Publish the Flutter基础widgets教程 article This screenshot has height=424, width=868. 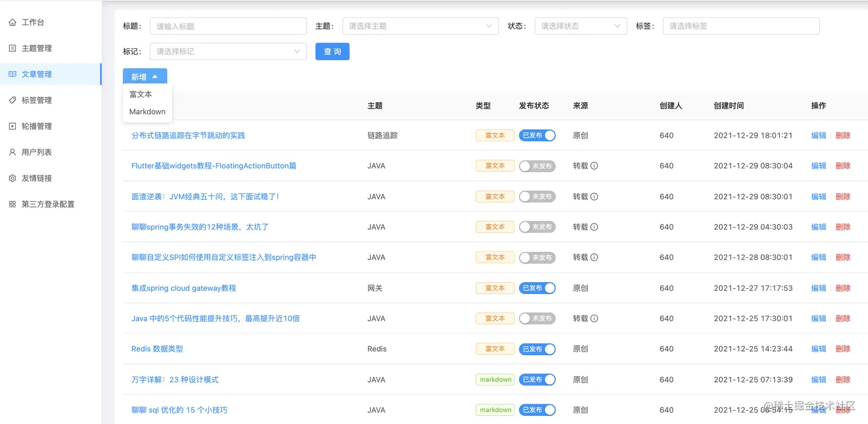(537, 165)
